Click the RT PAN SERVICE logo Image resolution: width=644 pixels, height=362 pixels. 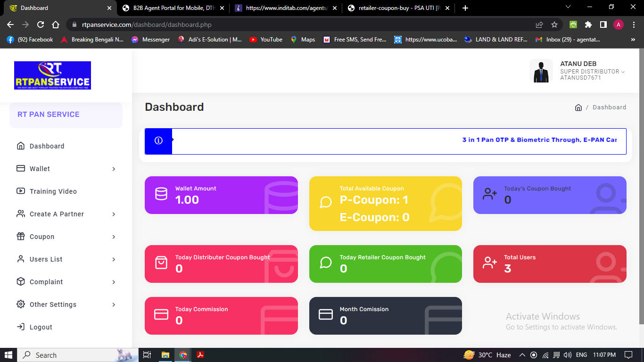[52, 75]
